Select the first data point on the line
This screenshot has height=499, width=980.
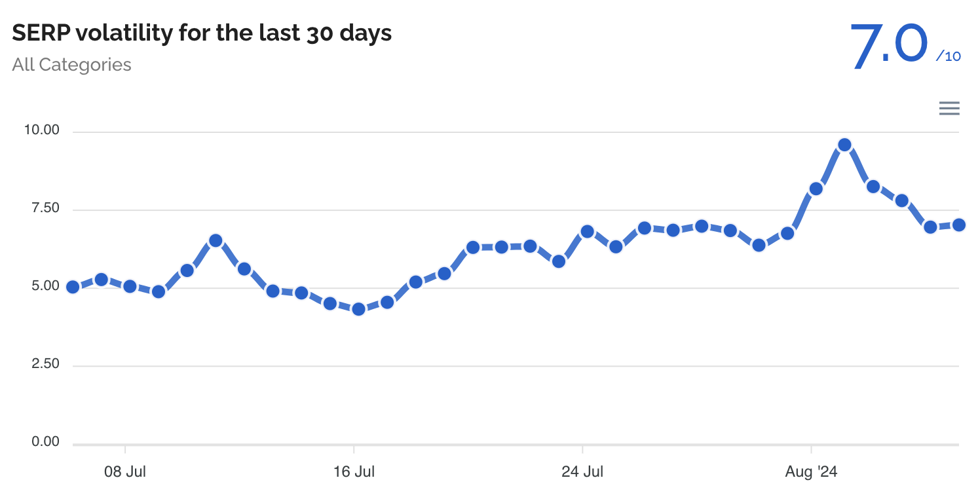coord(73,287)
